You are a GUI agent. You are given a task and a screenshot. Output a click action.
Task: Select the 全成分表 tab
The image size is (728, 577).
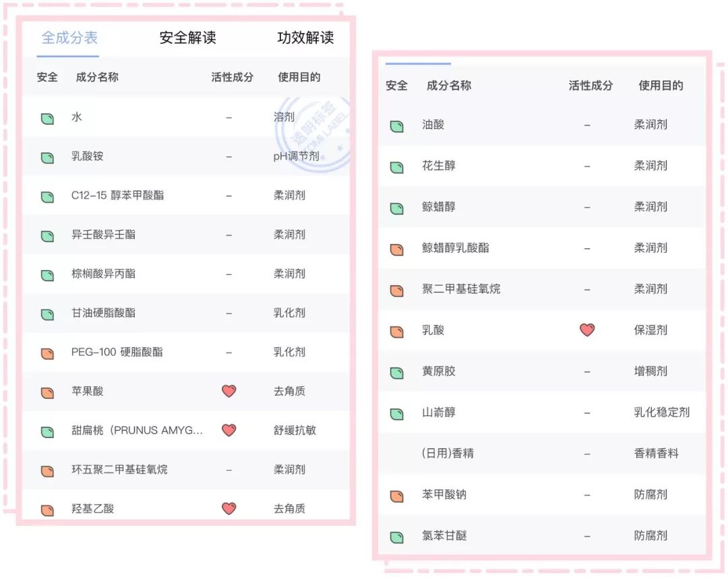[69, 38]
